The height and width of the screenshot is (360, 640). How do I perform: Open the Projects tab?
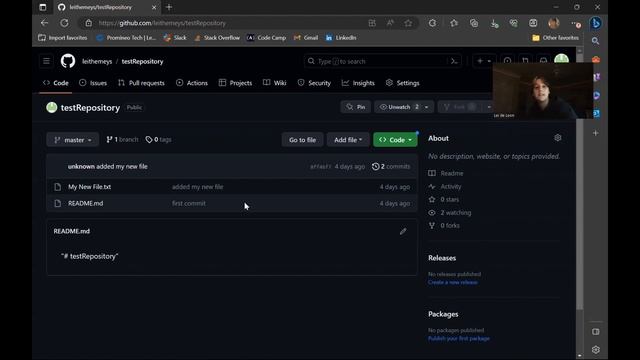coord(236,83)
